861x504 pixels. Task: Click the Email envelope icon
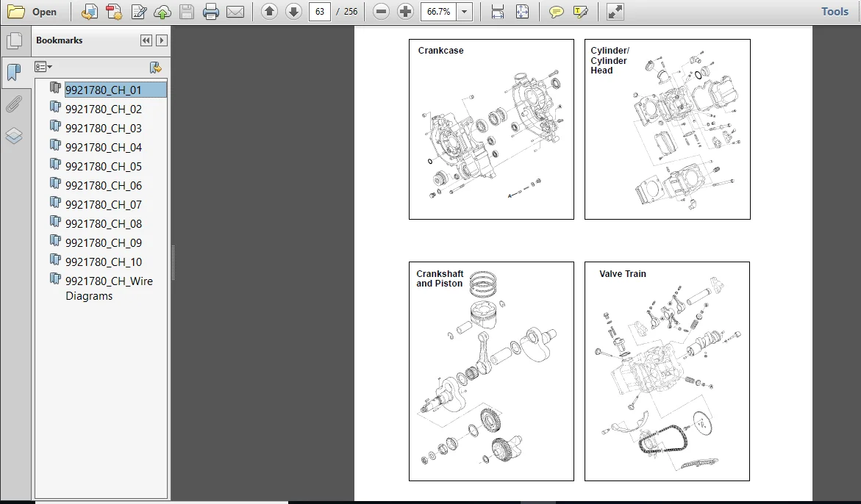click(235, 12)
